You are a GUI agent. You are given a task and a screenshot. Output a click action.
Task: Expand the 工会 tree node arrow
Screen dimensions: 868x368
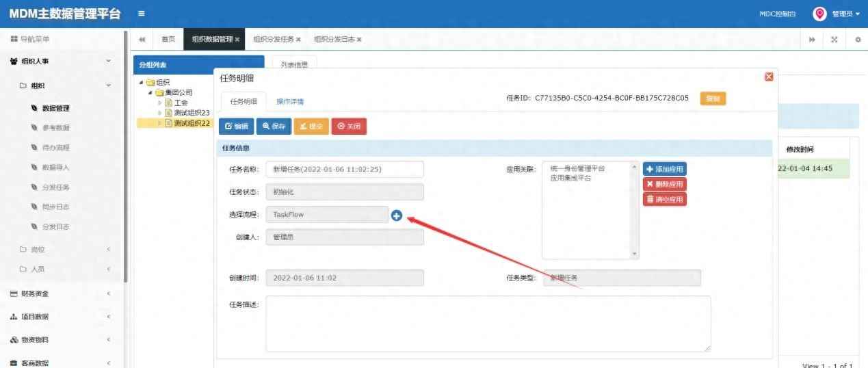coord(161,103)
